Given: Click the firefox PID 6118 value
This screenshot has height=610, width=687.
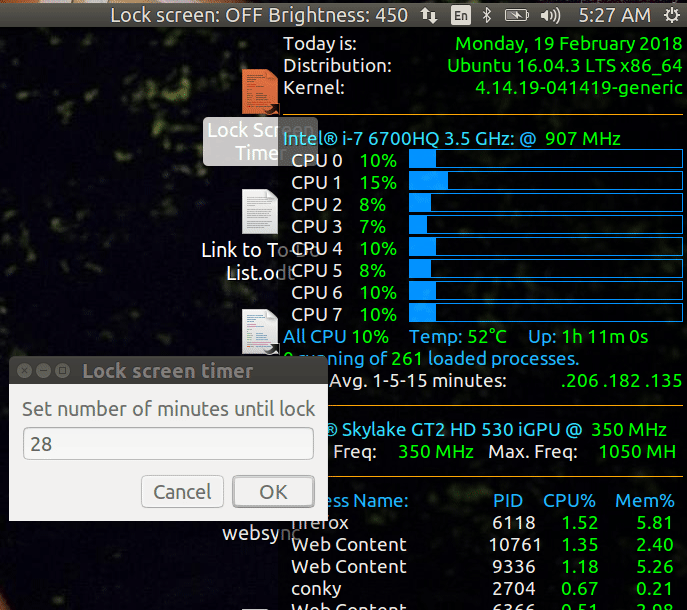Looking at the screenshot, I should tap(513, 522).
